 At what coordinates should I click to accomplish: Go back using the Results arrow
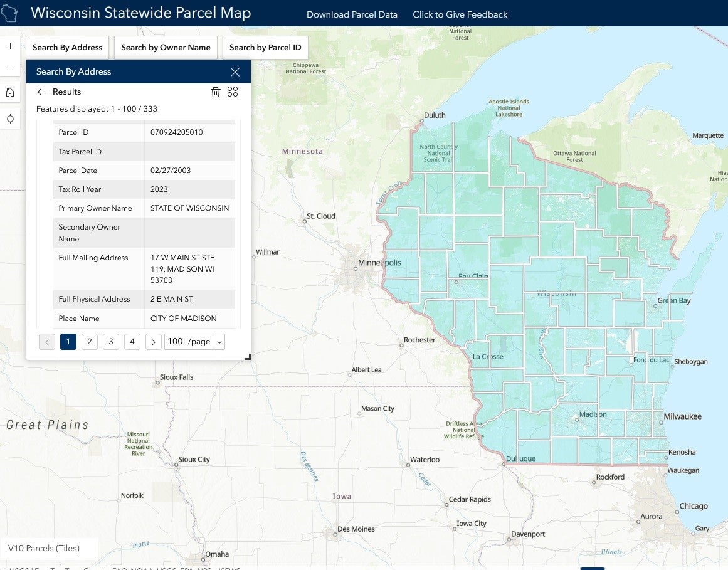click(42, 92)
